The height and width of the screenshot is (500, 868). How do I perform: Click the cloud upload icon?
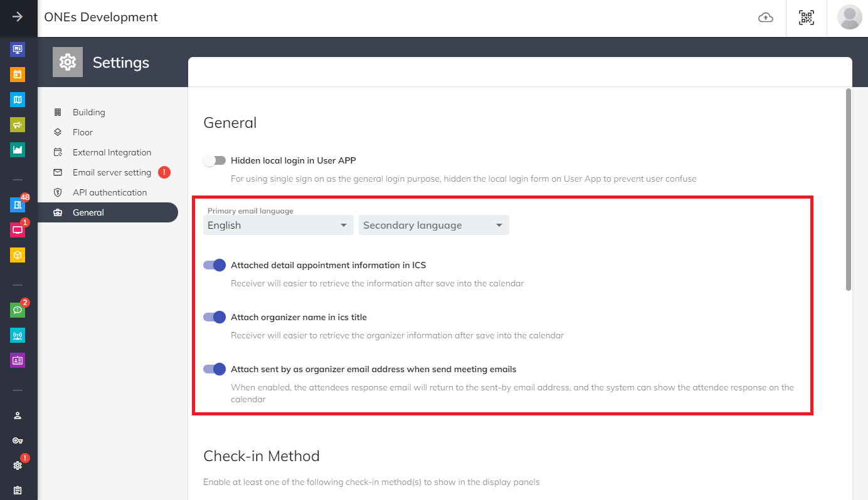coord(766,18)
